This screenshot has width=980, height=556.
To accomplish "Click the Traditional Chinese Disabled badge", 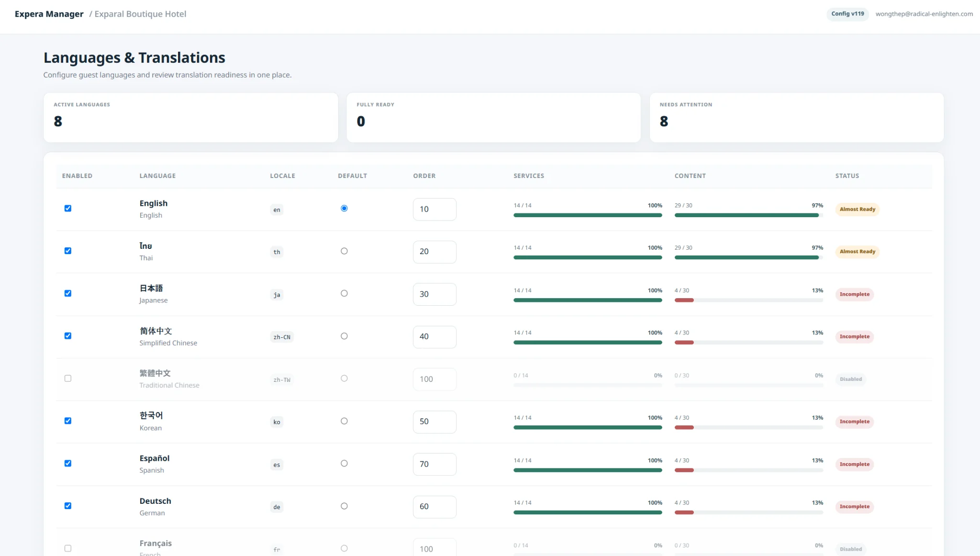I will click(x=850, y=379).
